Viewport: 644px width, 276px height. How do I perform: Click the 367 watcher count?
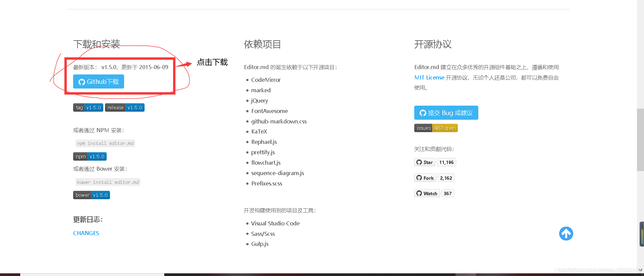click(448, 193)
